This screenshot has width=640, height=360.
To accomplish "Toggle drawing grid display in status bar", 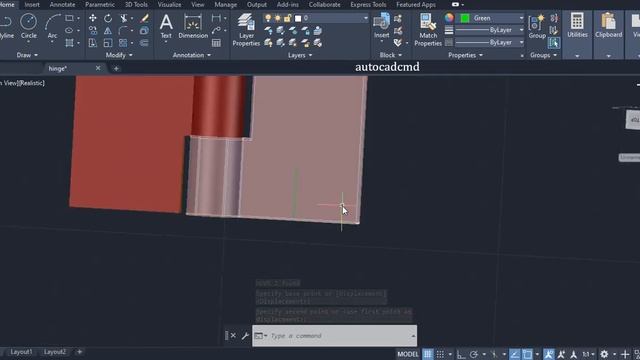I will tap(427, 354).
